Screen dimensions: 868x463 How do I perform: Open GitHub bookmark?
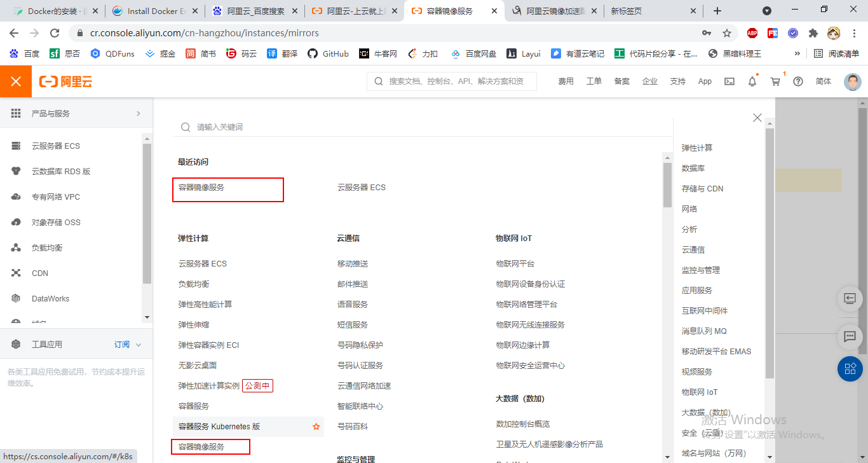coord(329,54)
